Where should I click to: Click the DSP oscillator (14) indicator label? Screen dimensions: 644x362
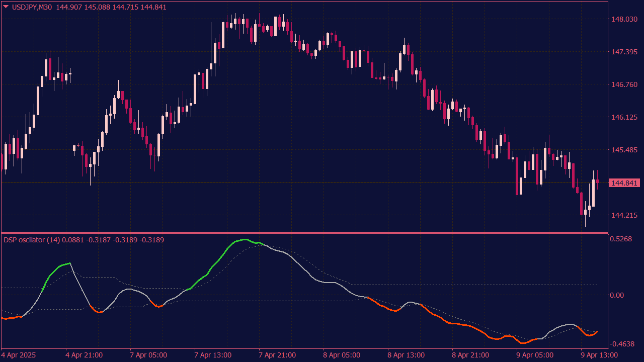pyautogui.click(x=31, y=240)
